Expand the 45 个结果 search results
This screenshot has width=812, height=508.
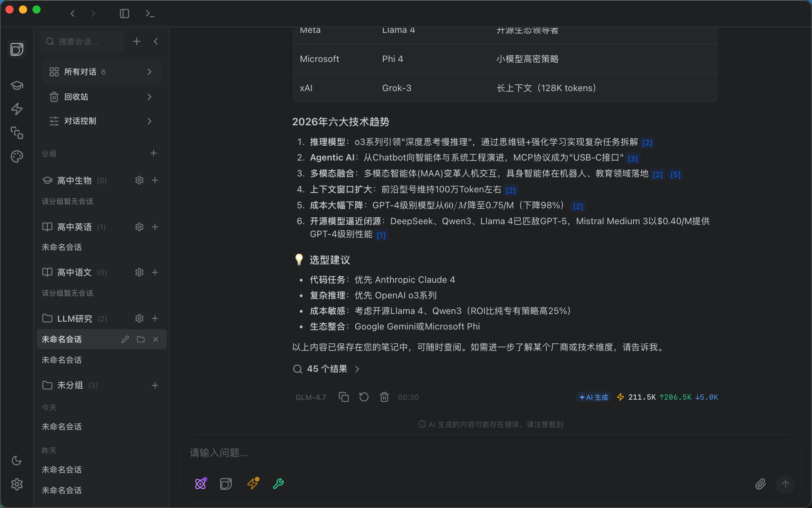(x=326, y=369)
